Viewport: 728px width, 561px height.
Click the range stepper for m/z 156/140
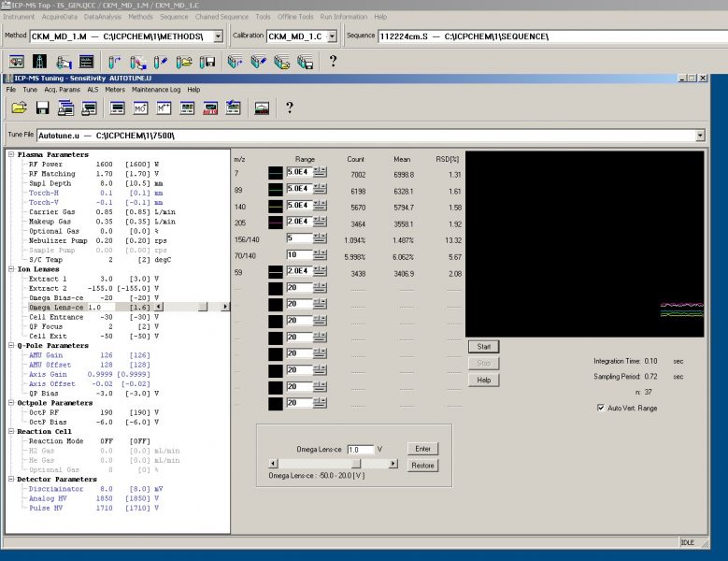[320, 237]
